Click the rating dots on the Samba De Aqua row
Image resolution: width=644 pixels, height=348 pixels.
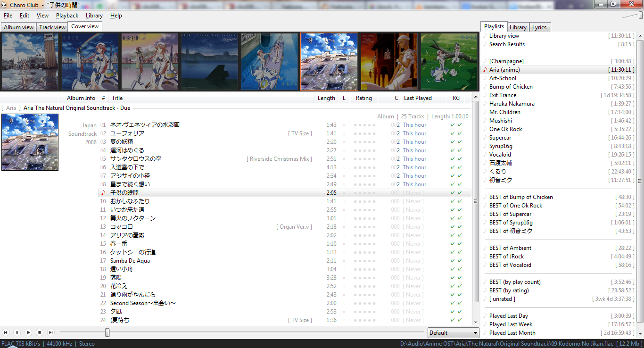pyautogui.click(x=364, y=261)
